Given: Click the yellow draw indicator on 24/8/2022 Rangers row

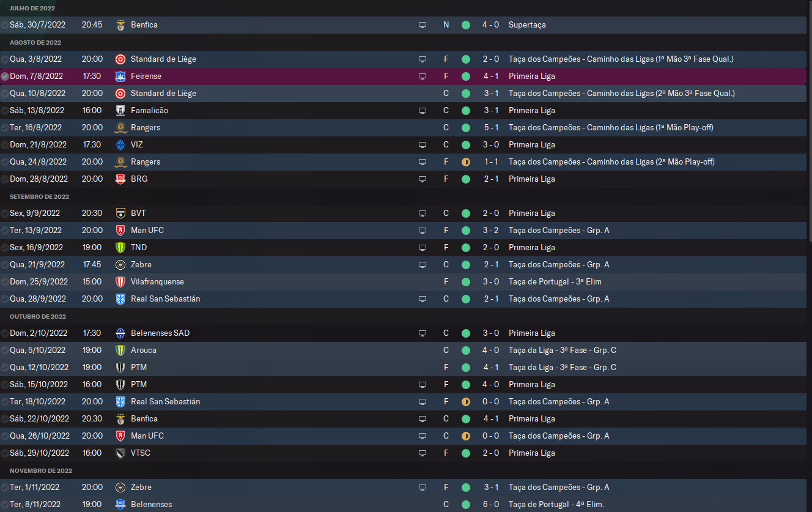Looking at the screenshot, I should 466,162.
